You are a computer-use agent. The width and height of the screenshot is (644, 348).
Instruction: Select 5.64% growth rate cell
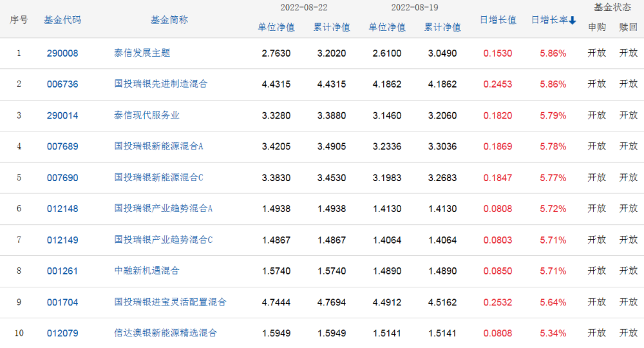tap(553, 302)
